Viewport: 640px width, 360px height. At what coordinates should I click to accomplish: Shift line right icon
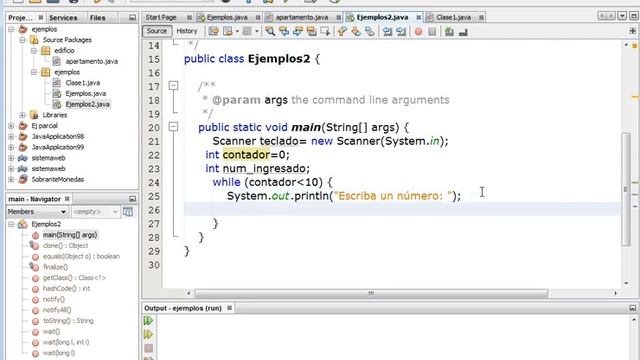coord(401,31)
